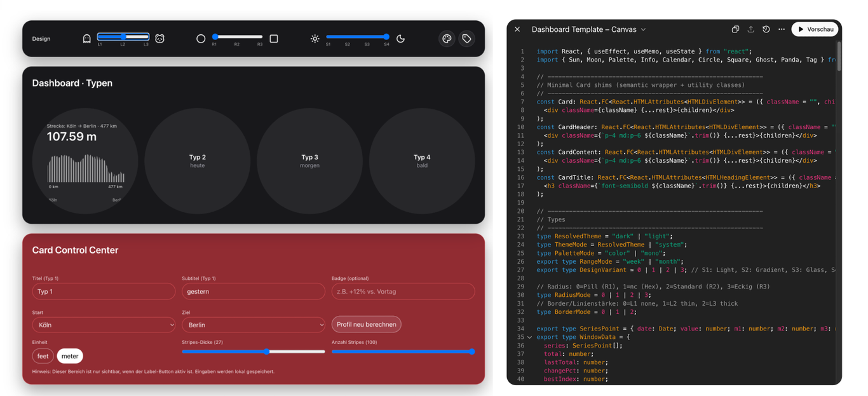Expand the Dashboard Template – Canvas title menu
This screenshot has height=396, width=868.
point(643,29)
